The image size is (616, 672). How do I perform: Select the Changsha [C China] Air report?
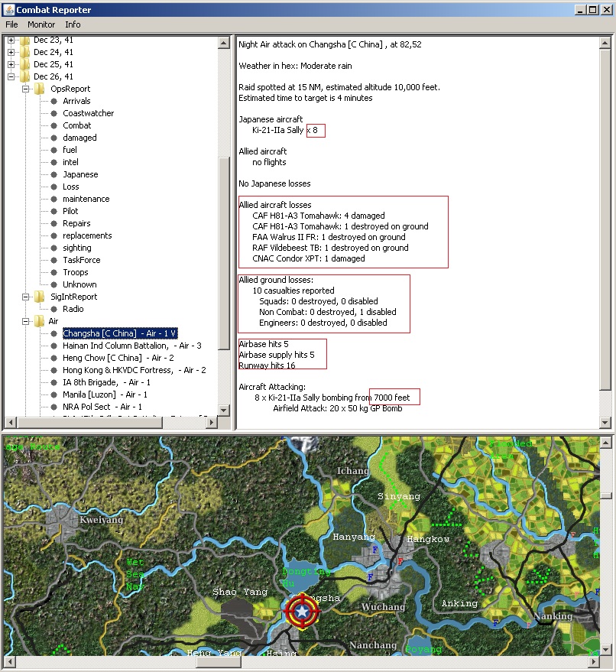coord(120,333)
